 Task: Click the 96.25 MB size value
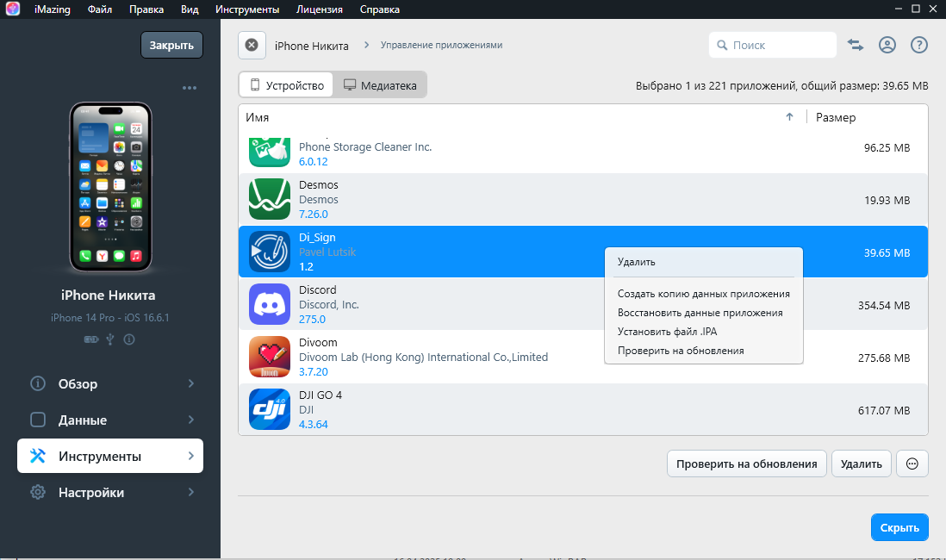(x=887, y=148)
